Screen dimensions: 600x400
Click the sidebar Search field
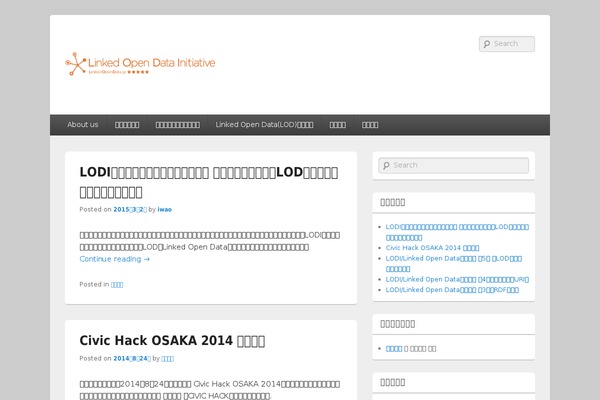tap(453, 165)
